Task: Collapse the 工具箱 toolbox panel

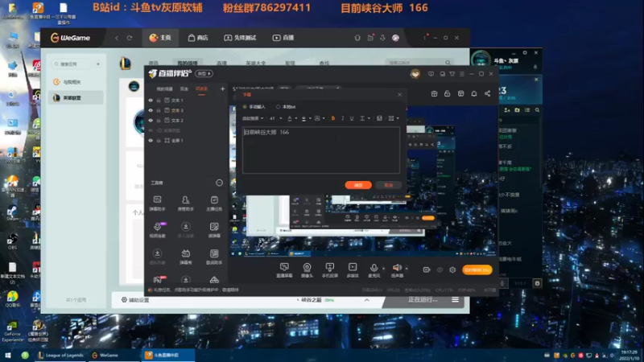Action: click(219, 183)
